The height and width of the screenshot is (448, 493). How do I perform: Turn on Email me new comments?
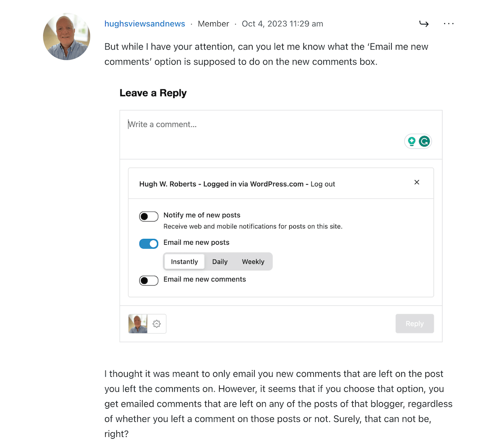pyautogui.click(x=149, y=280)
